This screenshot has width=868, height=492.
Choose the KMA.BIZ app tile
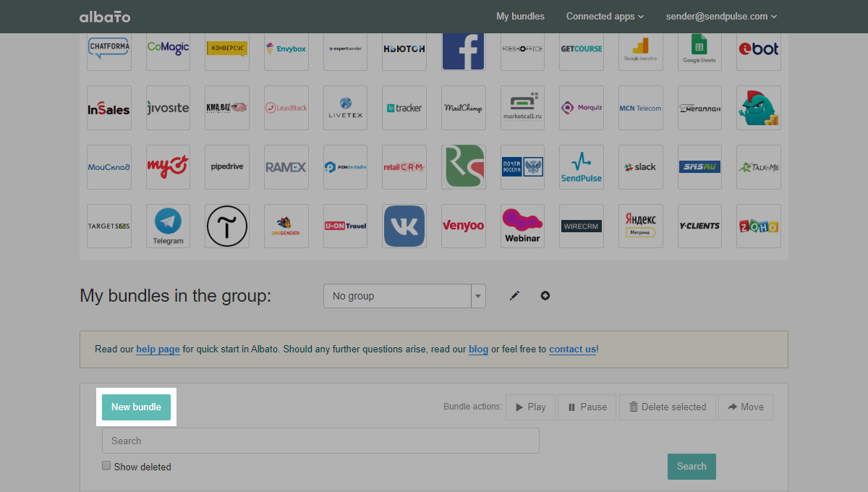(227, 108)
